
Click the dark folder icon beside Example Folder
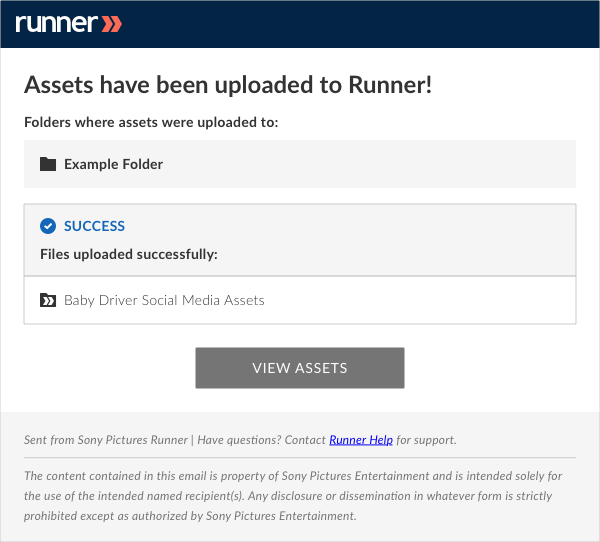[48, 164]
